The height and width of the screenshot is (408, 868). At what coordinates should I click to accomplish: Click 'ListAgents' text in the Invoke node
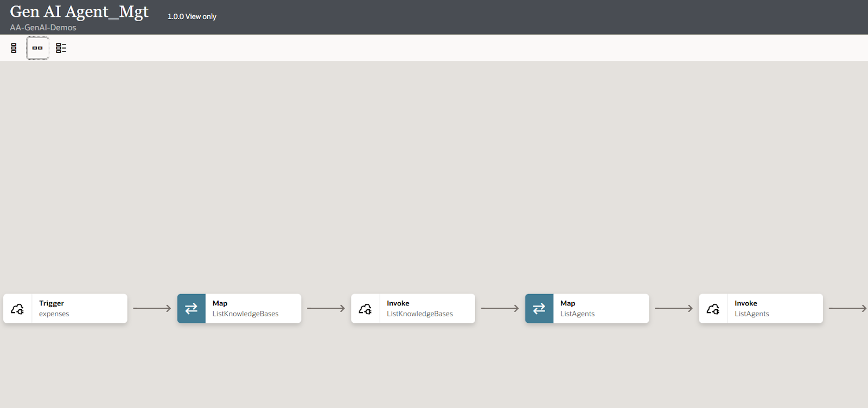[x=752, y=314]
